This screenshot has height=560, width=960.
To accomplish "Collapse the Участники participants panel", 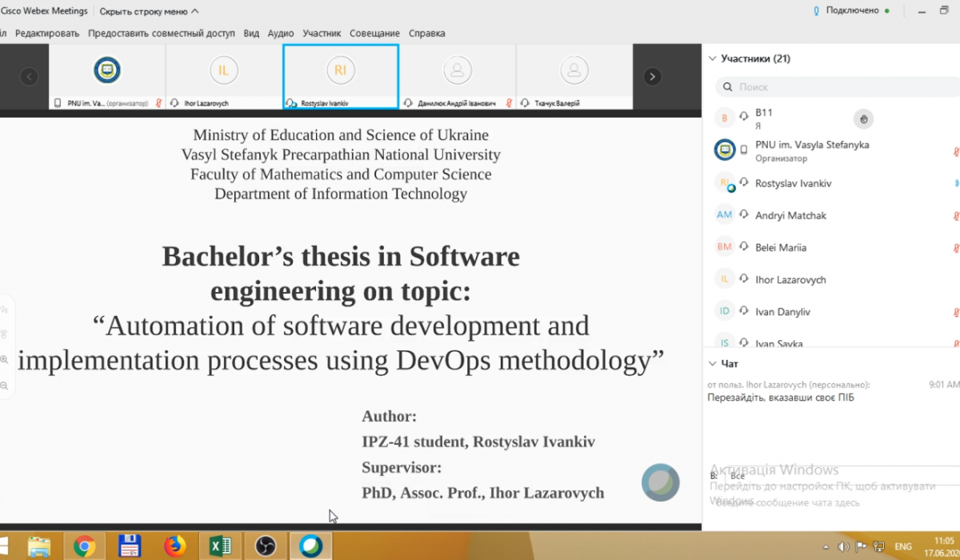I will point(712,58).
